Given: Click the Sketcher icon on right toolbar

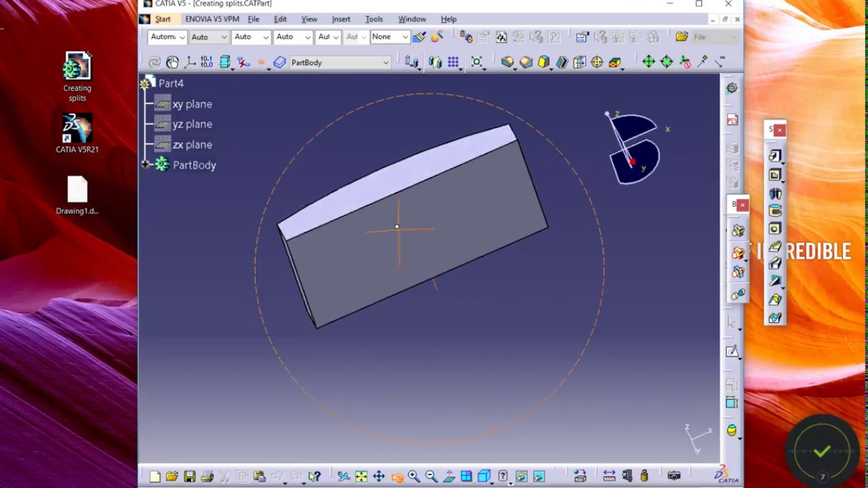Looking at the screenshot, I should 732,351.
